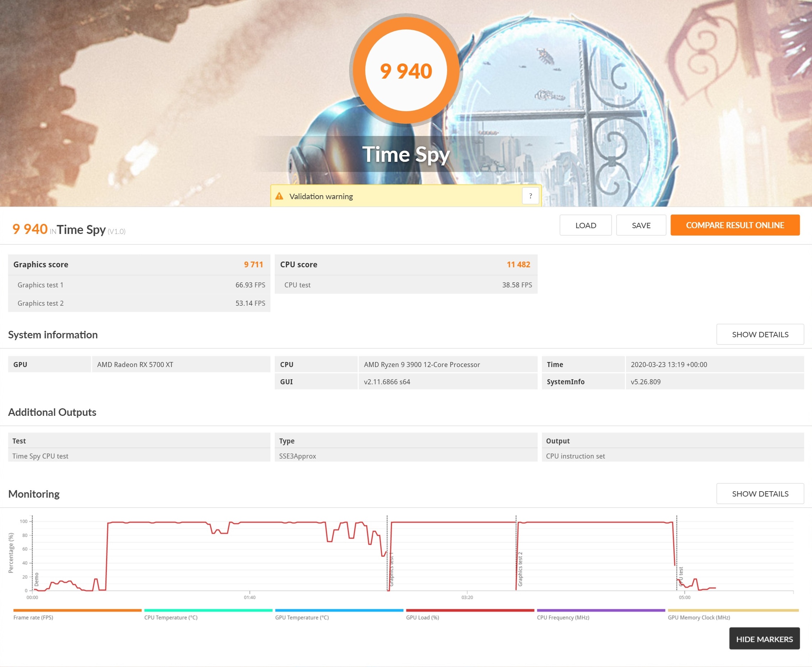Viewport: 812px width, 667px height.
Task: Click the Demo marker in chart
Action: point(37,579)
